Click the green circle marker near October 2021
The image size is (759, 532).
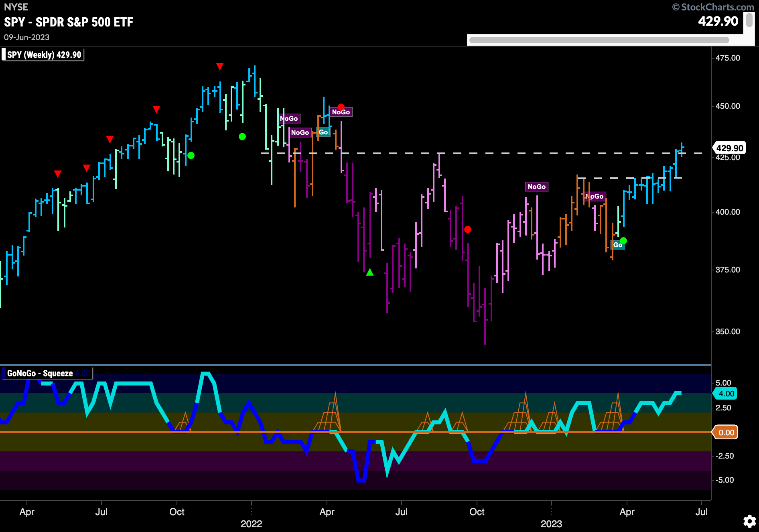click(191, 155)
